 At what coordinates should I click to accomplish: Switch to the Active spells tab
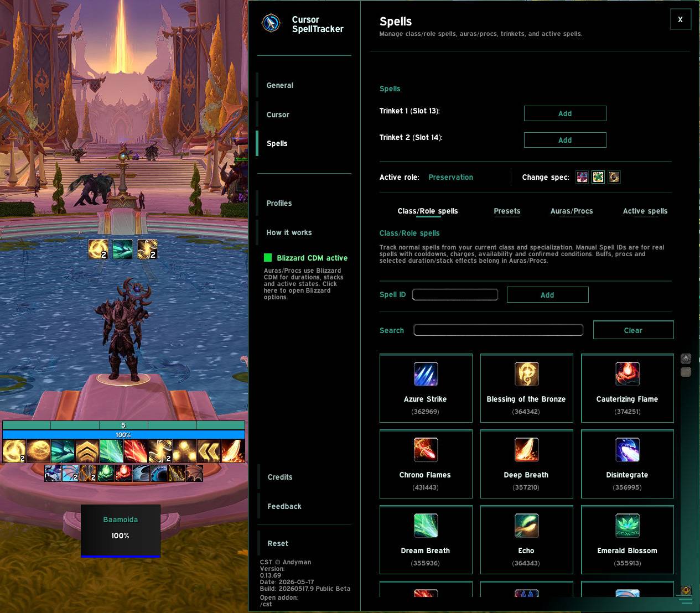point(645,211)
